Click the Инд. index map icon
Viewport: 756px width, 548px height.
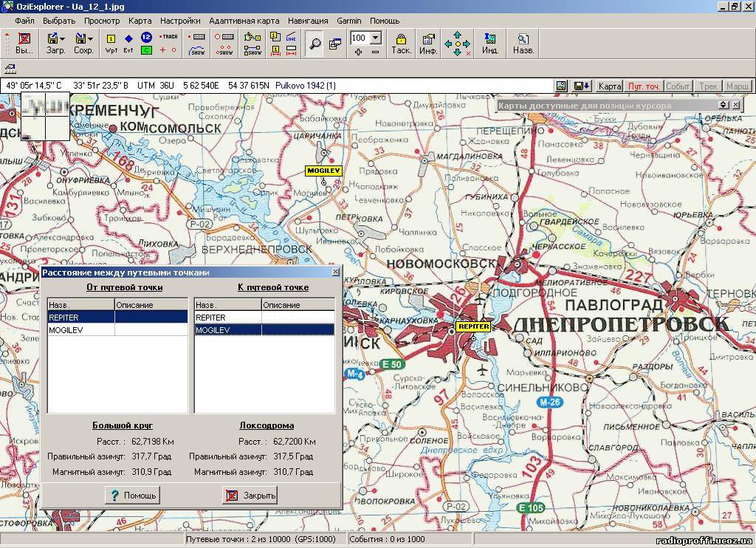click(x=490, y=39)
